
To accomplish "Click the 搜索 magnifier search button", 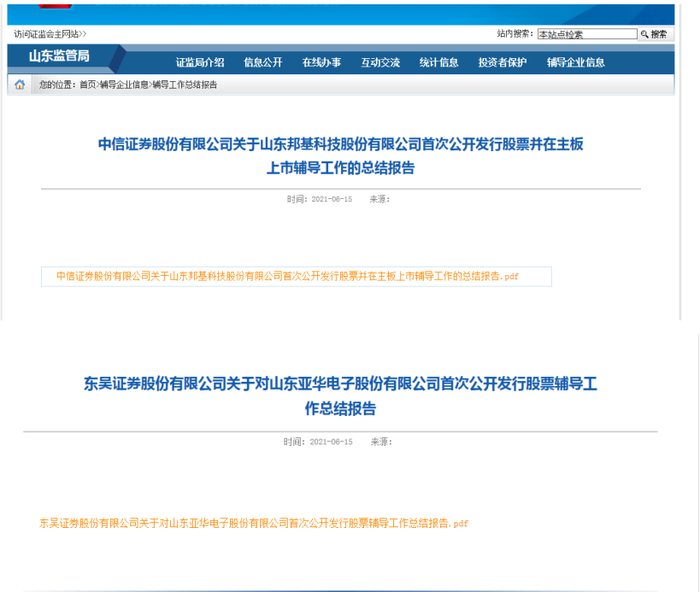I will pyautogui.click(x=656, y=34).
